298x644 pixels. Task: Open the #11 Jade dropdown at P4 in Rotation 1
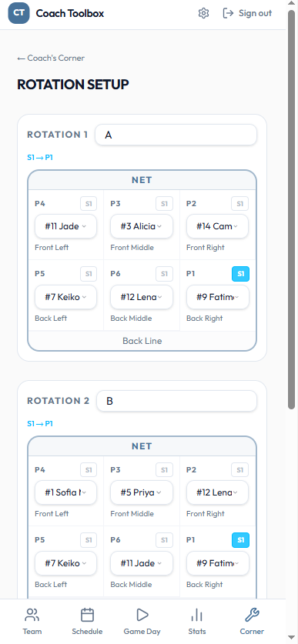(65, 226)
